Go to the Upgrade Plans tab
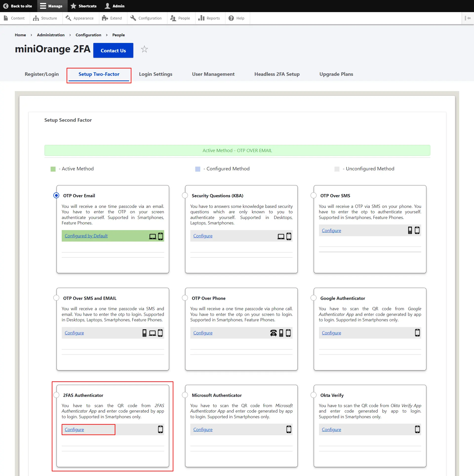474x476 pixels. [336, 74]
